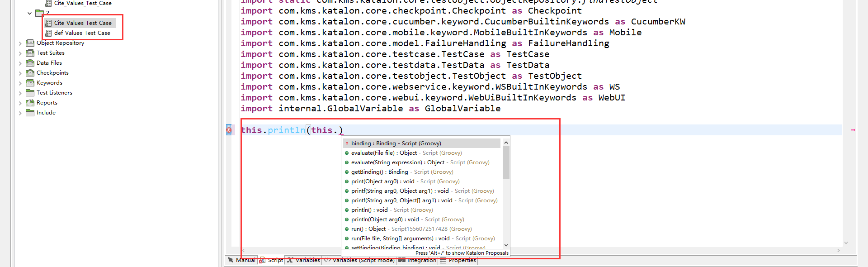Open the Properties tab

coord(458,260)
